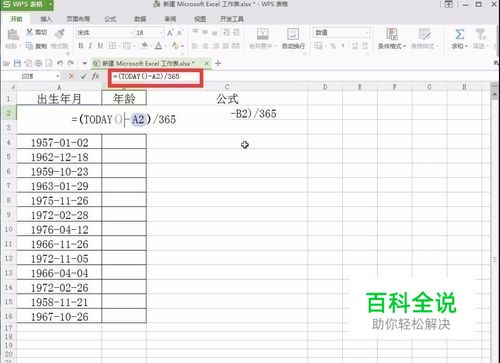Click the 公式 header cell
The height and width of the screenshot is (363, 500).
tap(227, 98)
